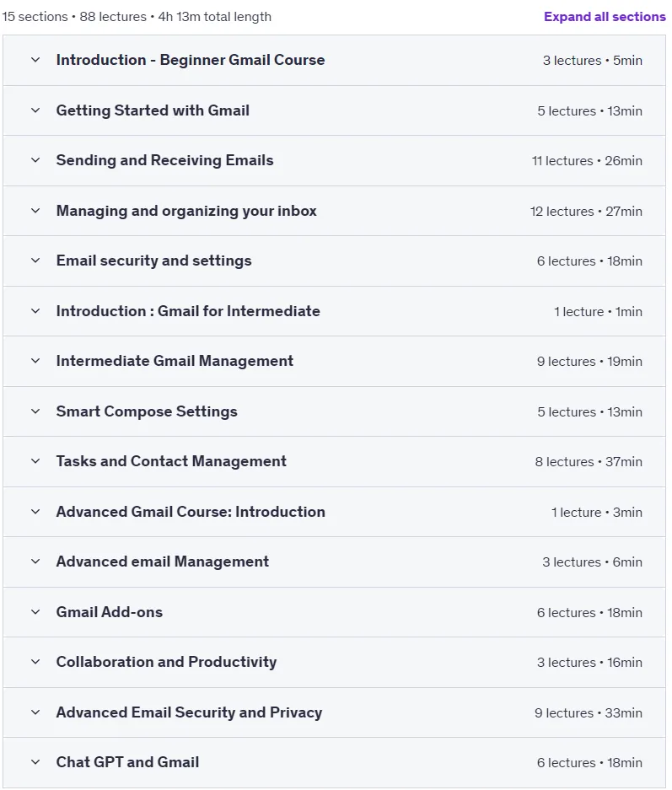The image size is (672, 790).
Task: Expand Email security and settings chevron
Action: pyautogui.click(x=35, y=261)
